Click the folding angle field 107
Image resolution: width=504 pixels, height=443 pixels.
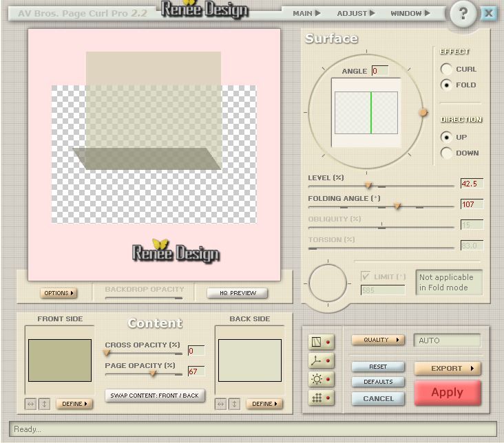pos(472,204)
